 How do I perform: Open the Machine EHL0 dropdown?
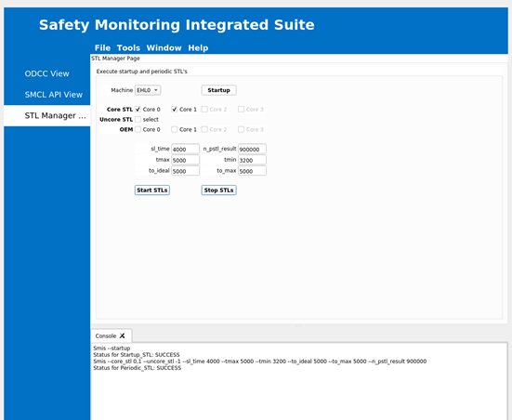[148, 90]
